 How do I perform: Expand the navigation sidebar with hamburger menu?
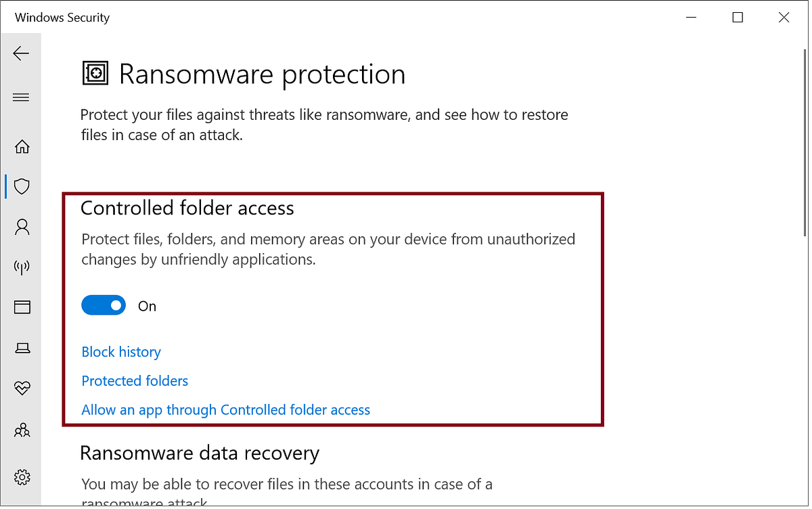[x=21, y=97]
